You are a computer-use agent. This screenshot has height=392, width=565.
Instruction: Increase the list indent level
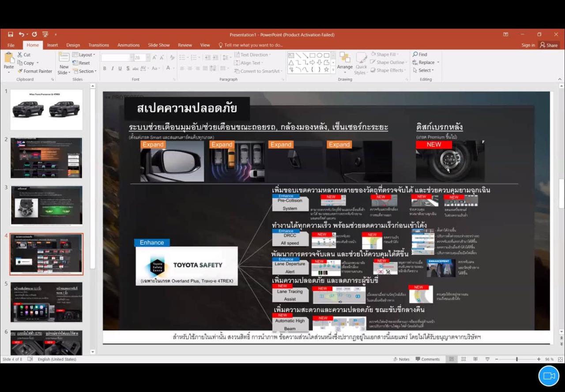pyautogui.click(x=215, y=58)
